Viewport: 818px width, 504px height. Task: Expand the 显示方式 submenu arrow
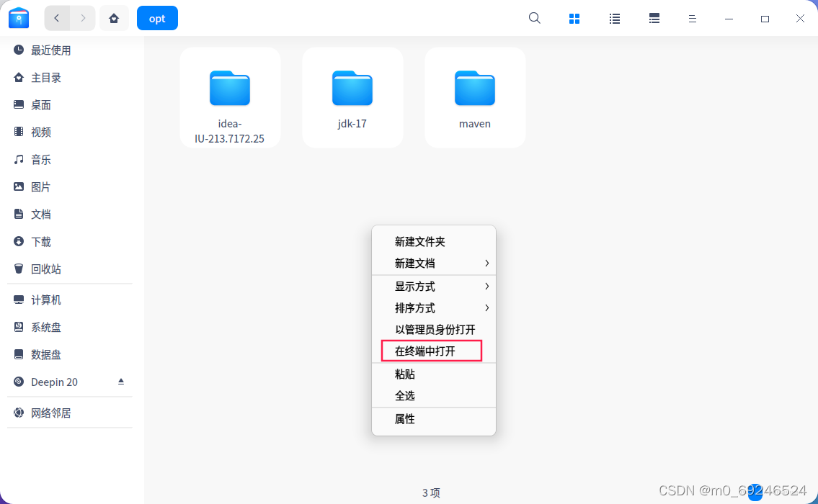[486, 286]
